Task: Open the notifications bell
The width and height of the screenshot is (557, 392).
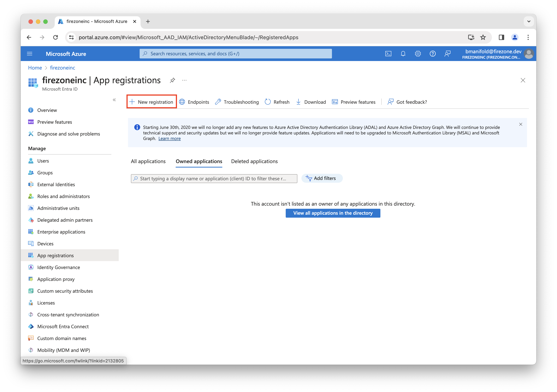Action: click(403, 54)
